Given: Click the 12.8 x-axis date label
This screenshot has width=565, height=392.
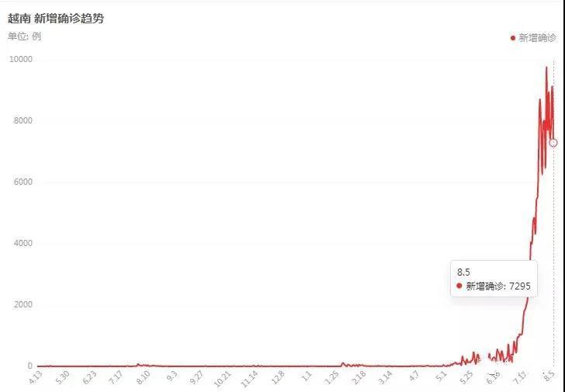Looking at the screenshot, I should [278, 379].
